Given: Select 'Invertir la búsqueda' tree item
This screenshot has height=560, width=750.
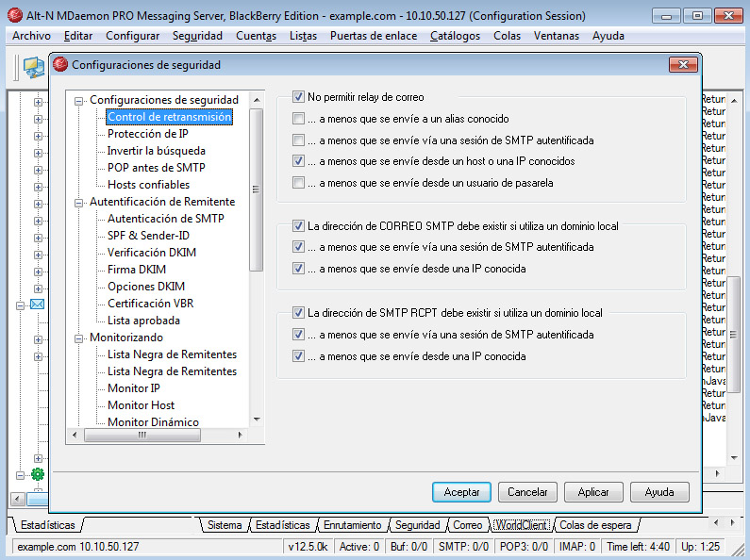Looking at the screenshot, I should point(156,151).
